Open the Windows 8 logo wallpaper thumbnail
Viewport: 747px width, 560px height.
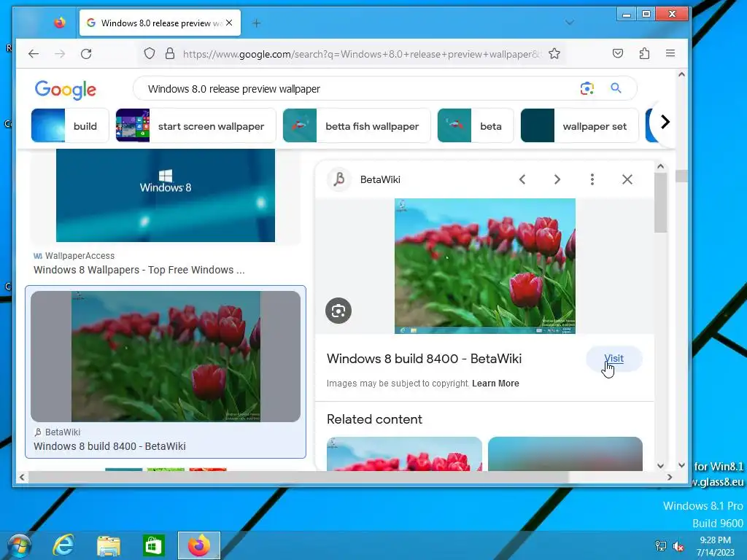click(x=166, y=195)
